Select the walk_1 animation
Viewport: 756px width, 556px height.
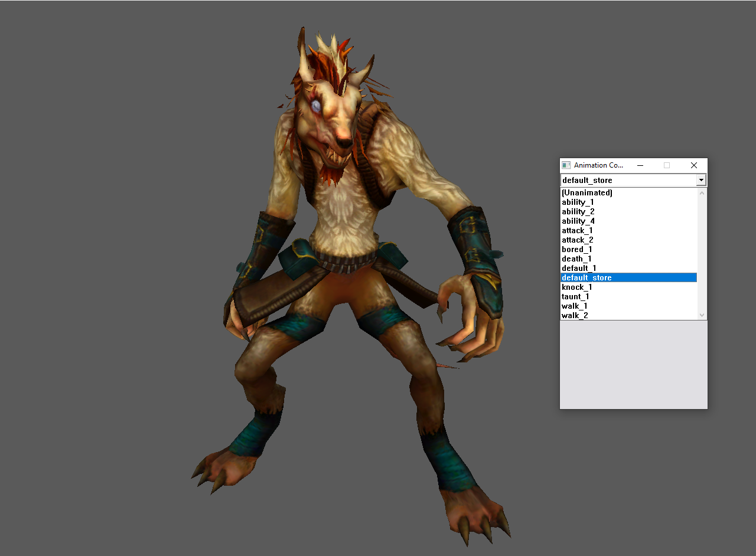click(x=628, y=306)
